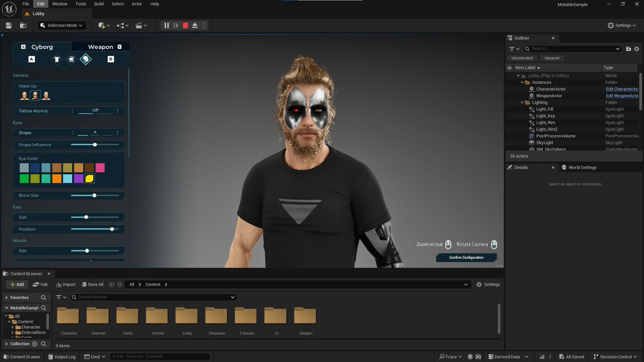Click the Edit WeaponActor link
The height and width of the screenshot is (362, 644).
coord(622,96)
